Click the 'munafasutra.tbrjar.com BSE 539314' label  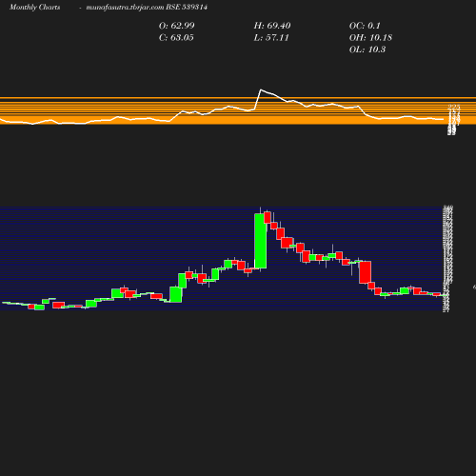pyautogui.click(x=147, y=8)
